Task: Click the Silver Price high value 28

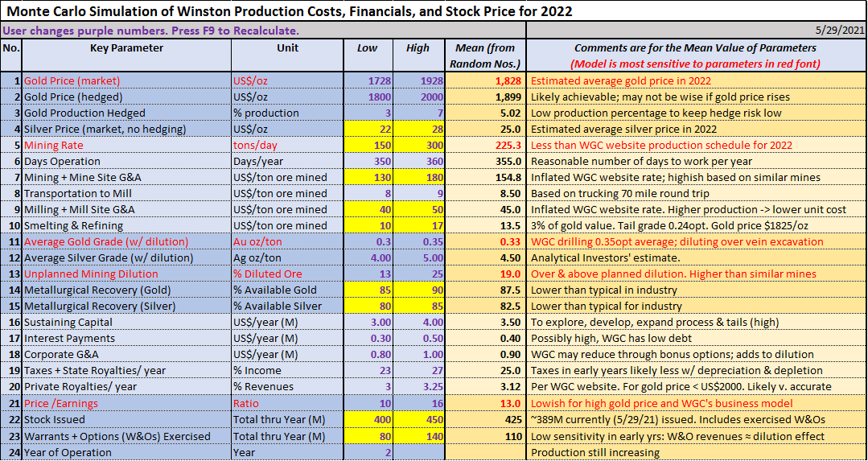Action: tap(418, 129)
